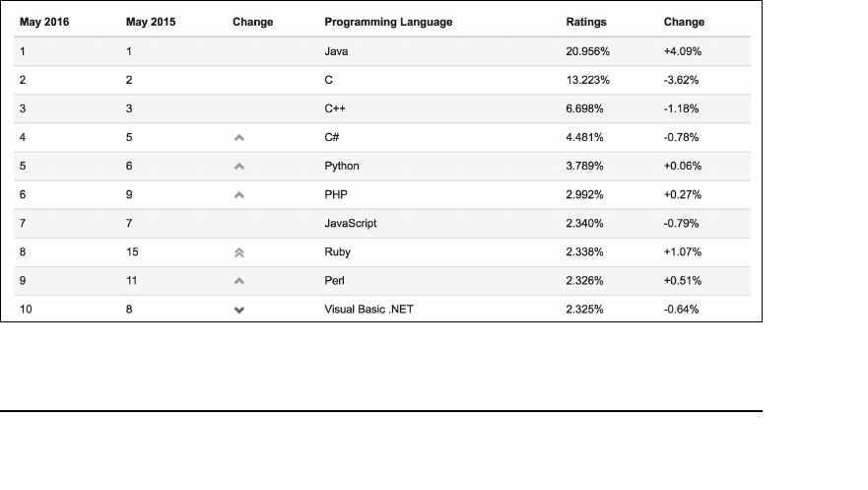Click the C++ language name
868x490 pixels.
pyautogui.click(x=334, y=108)
